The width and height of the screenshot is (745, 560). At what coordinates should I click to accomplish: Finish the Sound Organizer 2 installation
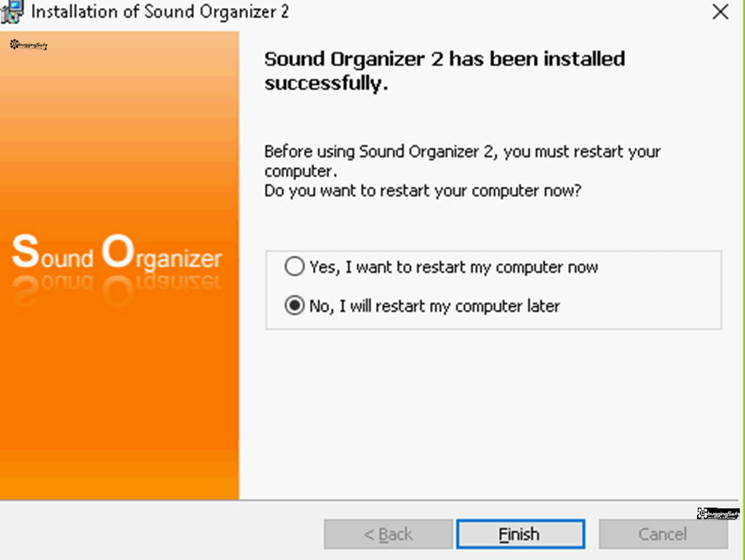pyautogui.click(x=521, y=535)
